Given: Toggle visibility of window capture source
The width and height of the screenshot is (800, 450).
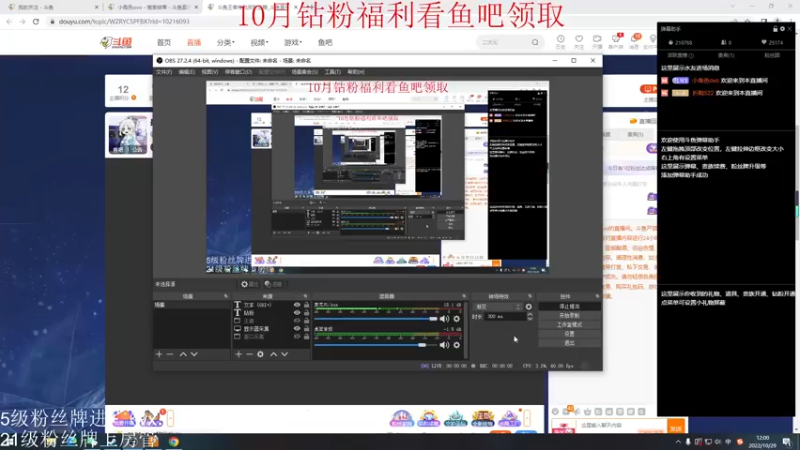Looking at the screenshot, I should coord(297,337).
